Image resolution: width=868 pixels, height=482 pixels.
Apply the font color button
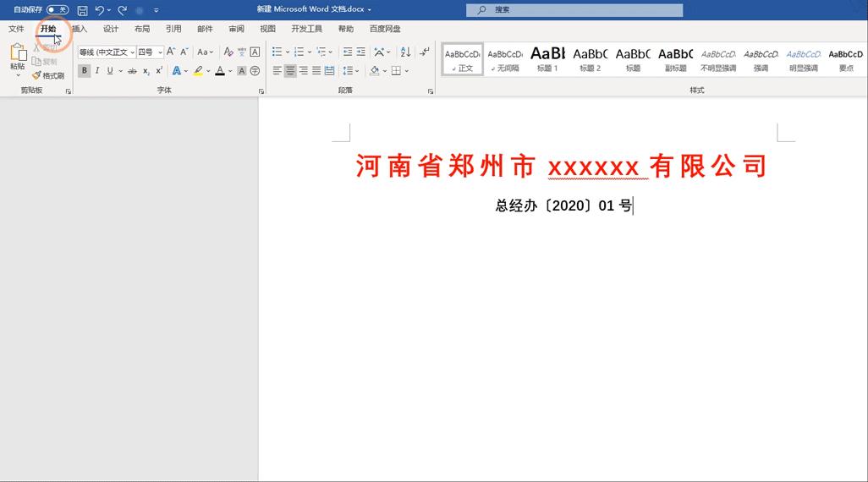pyautogui.click(x=220, y=71)
